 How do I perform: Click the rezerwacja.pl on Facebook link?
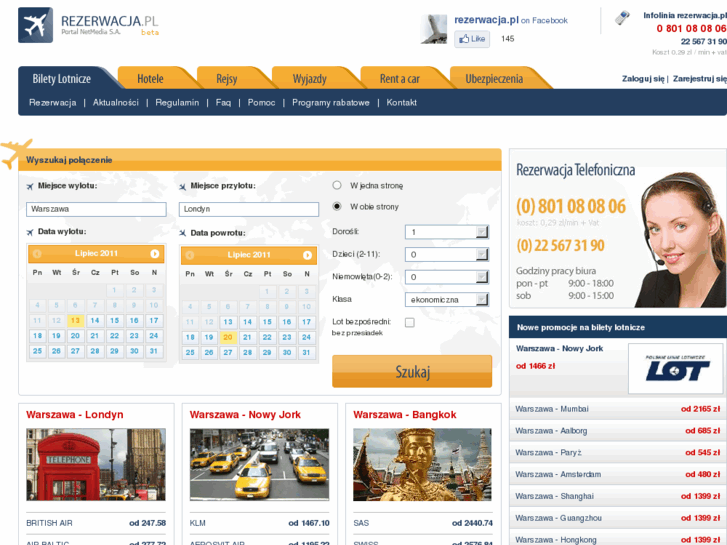(x=510, y=20)
